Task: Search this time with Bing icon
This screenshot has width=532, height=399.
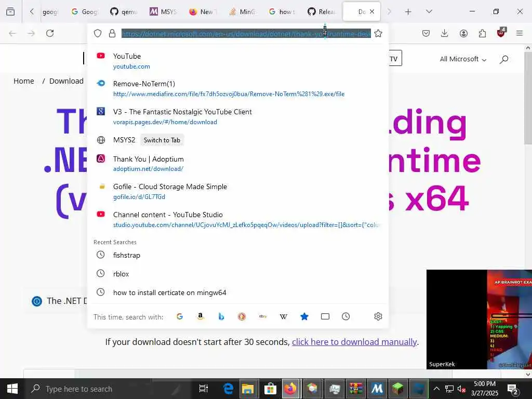Action: click(221, 316)
